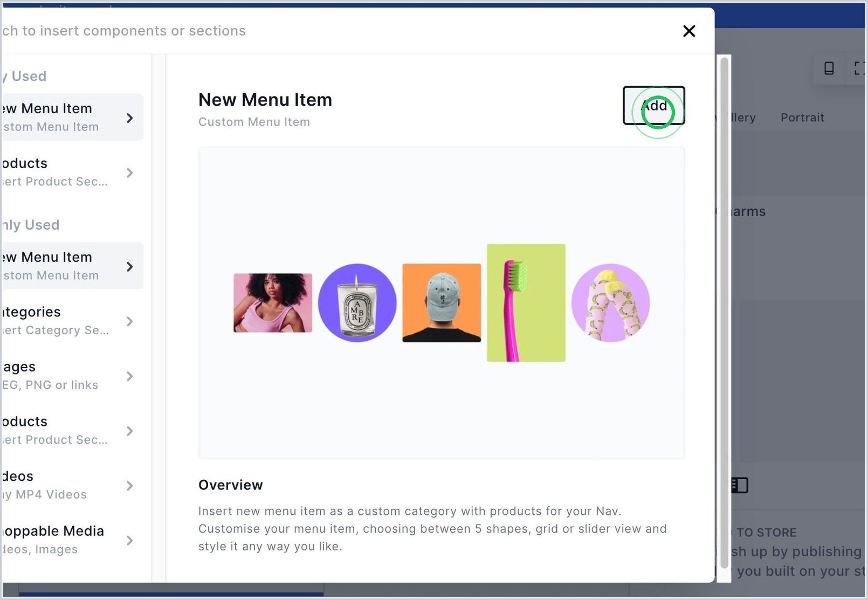
Task: Expand the Categories section chevron
Action: click(x=129, y=321)
